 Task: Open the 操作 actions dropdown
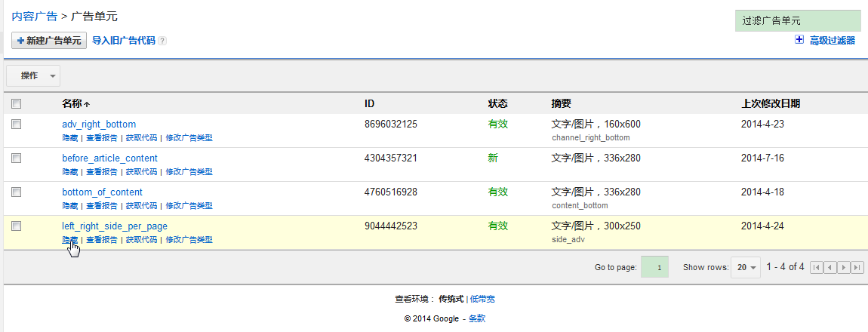point(33,75)
